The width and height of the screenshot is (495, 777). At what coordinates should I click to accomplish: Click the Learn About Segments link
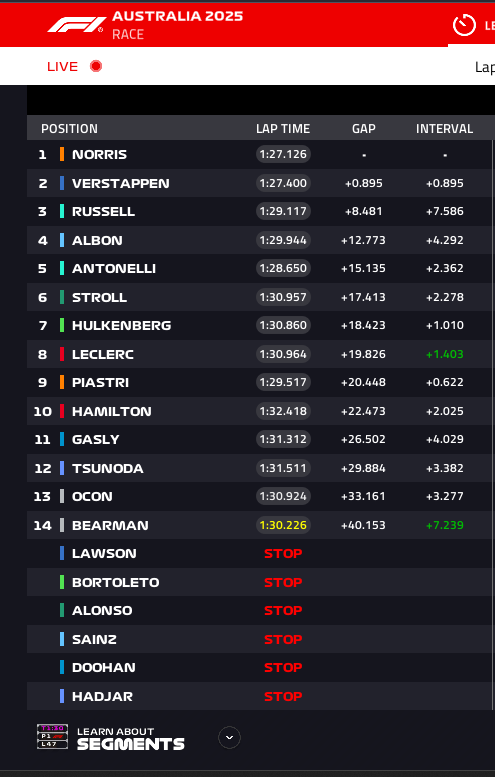131,738
